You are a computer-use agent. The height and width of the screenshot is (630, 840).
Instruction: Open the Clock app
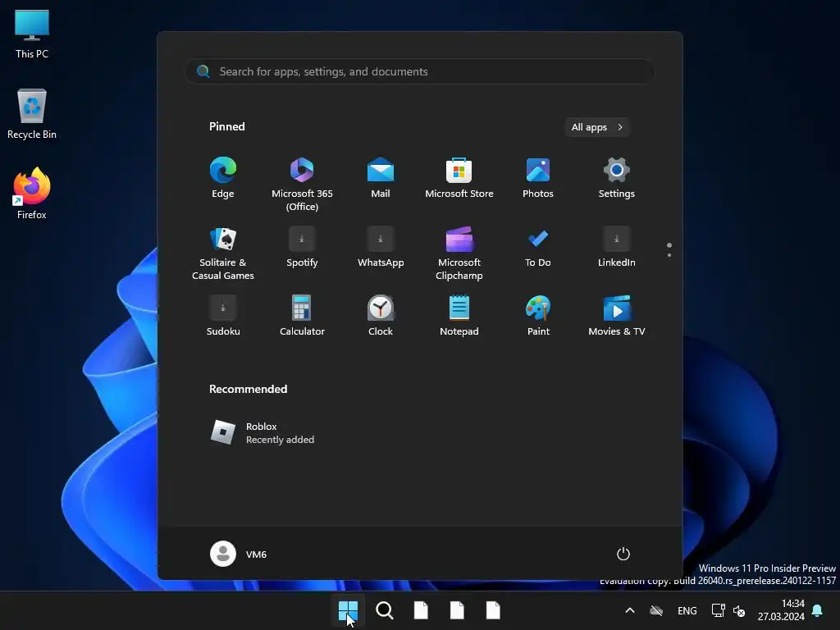click(381, 316)
